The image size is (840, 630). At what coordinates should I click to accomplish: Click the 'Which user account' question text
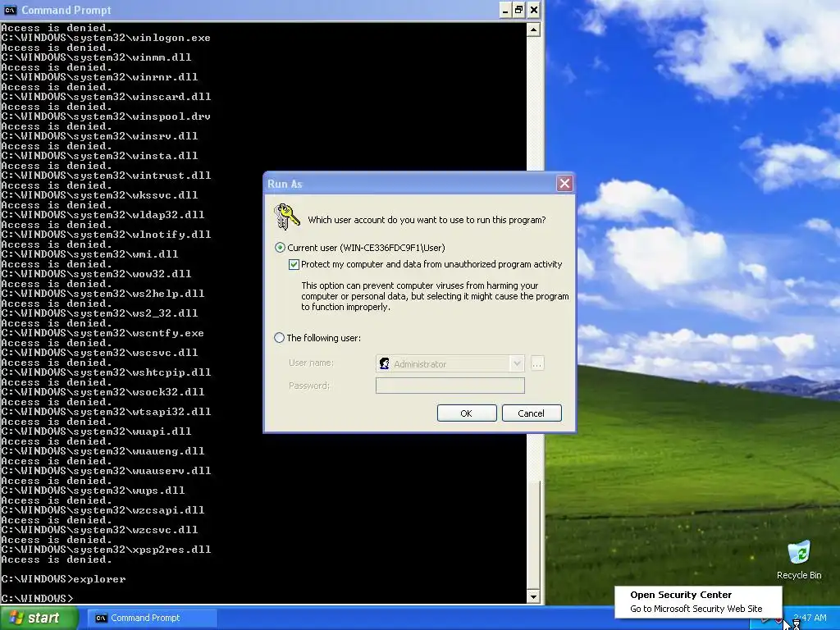tap(427, 220)
